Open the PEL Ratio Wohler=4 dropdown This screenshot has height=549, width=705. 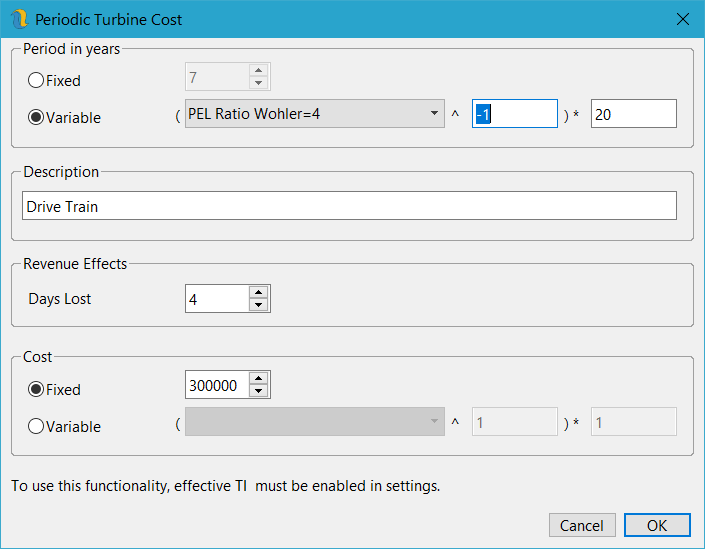coord(315,114)
